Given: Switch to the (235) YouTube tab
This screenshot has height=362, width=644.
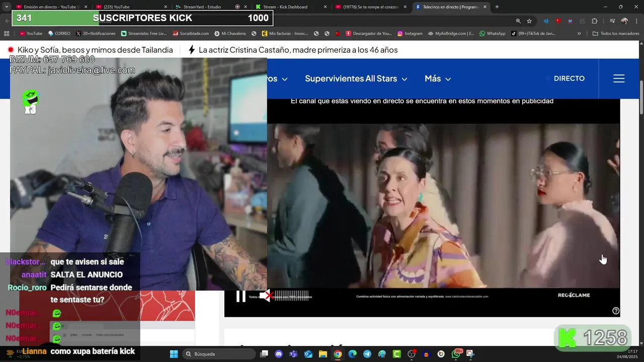Looking at the screenshot, I should 131,7.
